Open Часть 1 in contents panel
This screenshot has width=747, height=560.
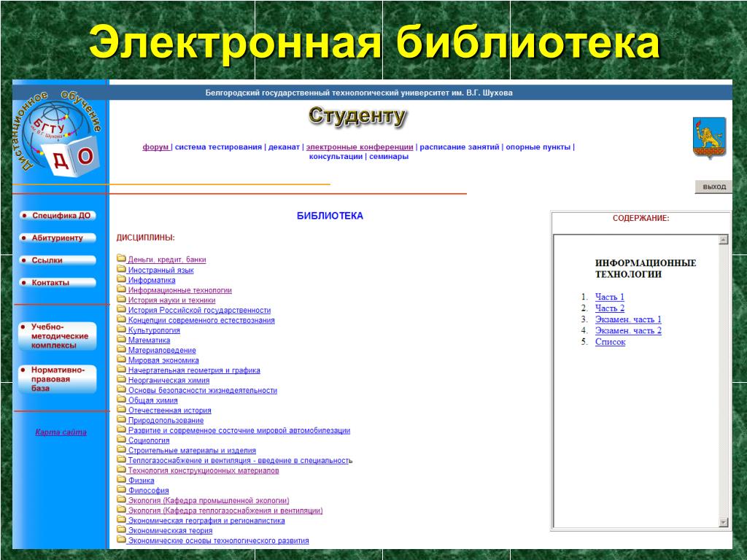[x=609, y=297]
